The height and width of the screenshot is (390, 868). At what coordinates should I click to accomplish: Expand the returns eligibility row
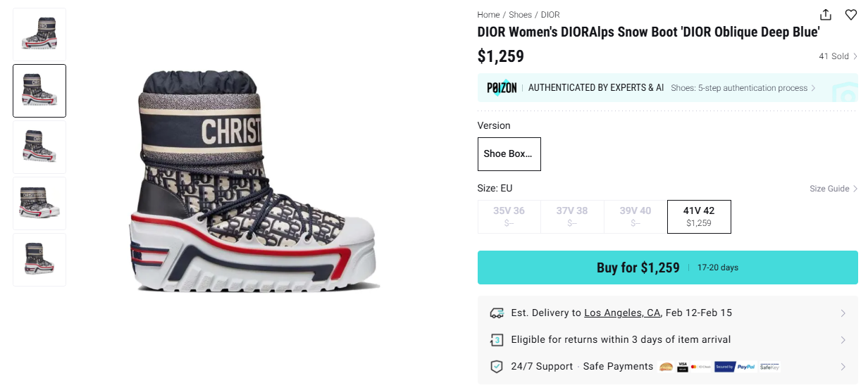tap(843, 340)
